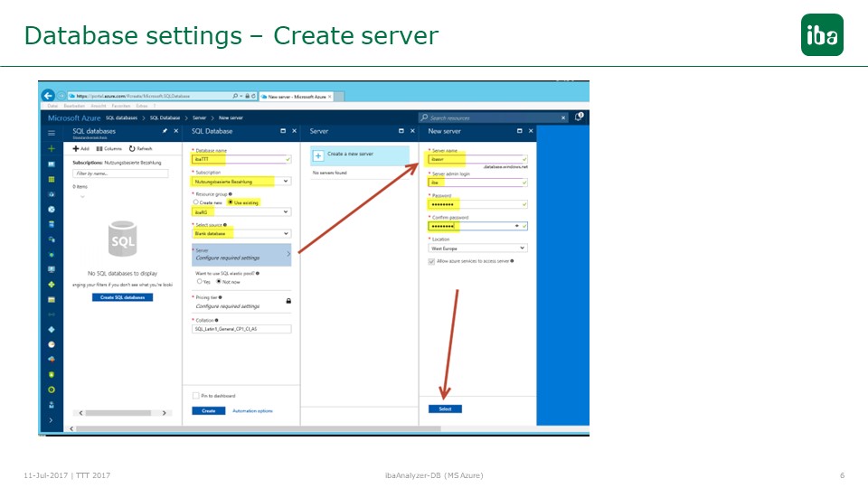Expand the Azure sidebar with bottom chevron
This screenshot has width=868, height=488.
click(52, 420)
